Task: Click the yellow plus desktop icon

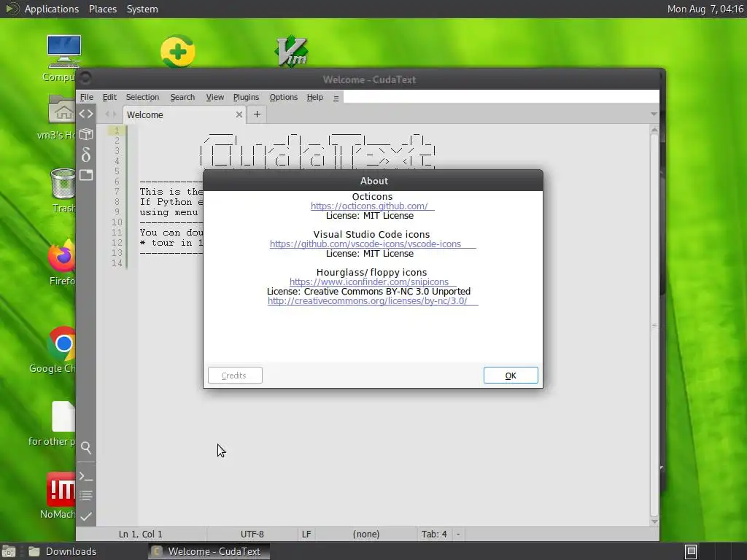Action: pos(178,52)
